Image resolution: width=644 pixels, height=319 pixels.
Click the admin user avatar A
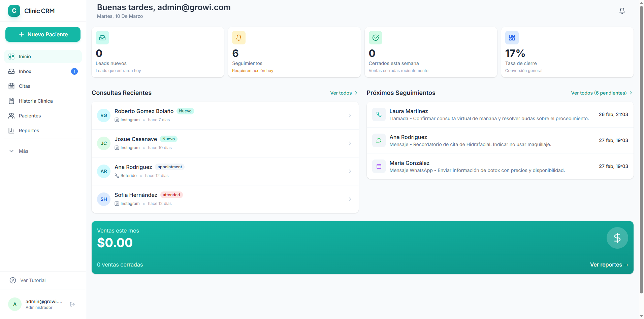pos(15,304)
